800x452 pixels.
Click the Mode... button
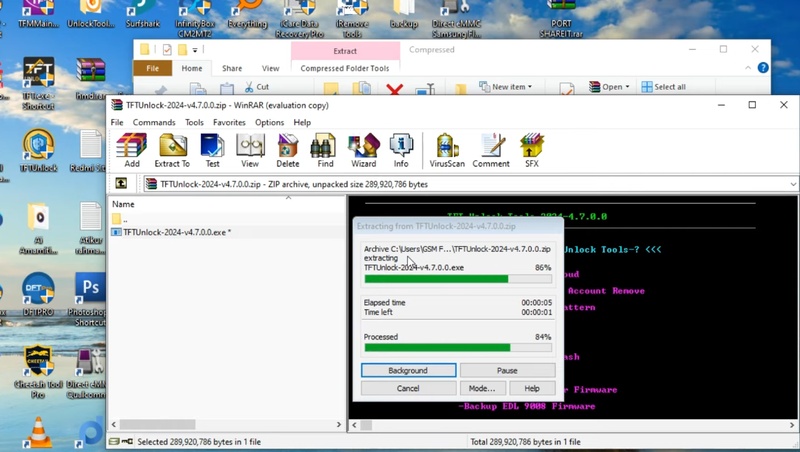coord(482,388)
